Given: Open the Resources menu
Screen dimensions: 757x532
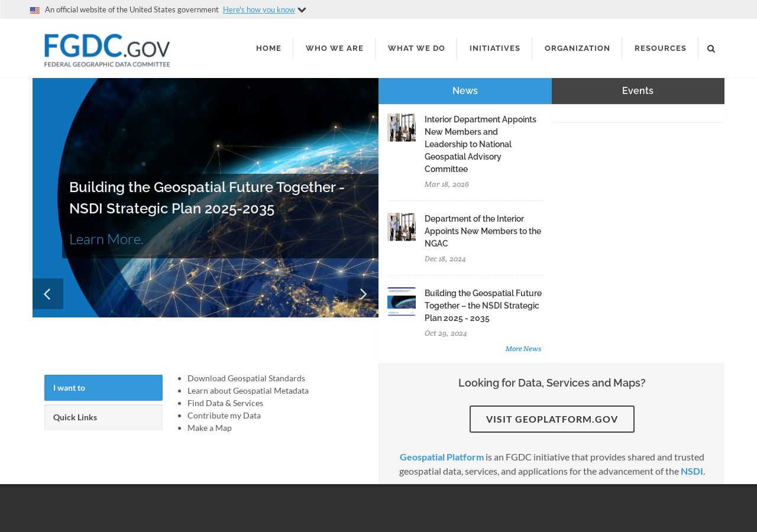Looking at the screenshot, I should [x=661, y=48].
